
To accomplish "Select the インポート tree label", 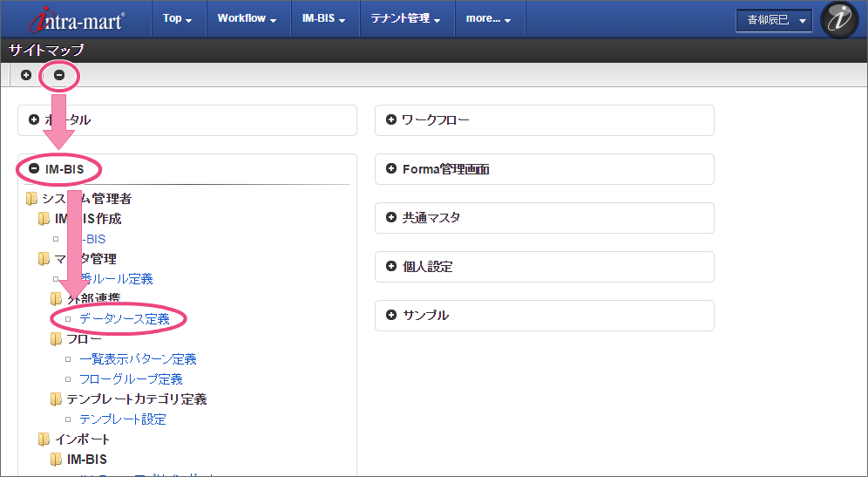I will [x=82, y=440].
